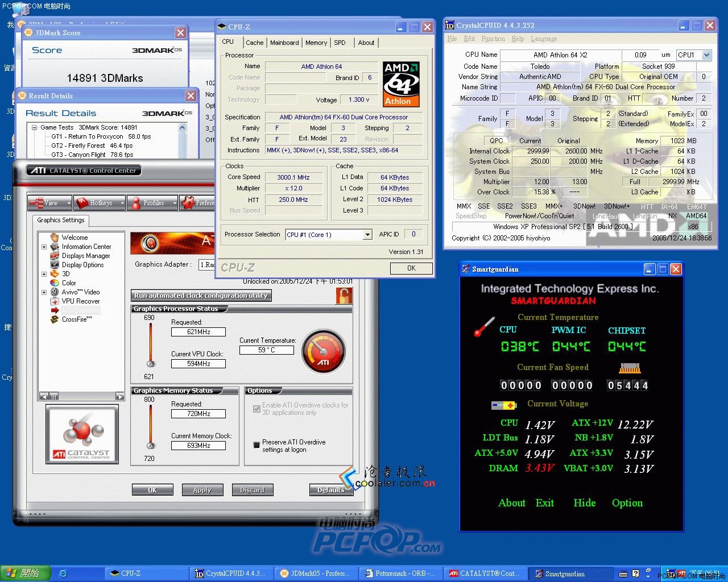Open the Hotkeys dropdown arrow
This screenshot has height=582, width=728.
click(121, 203)
